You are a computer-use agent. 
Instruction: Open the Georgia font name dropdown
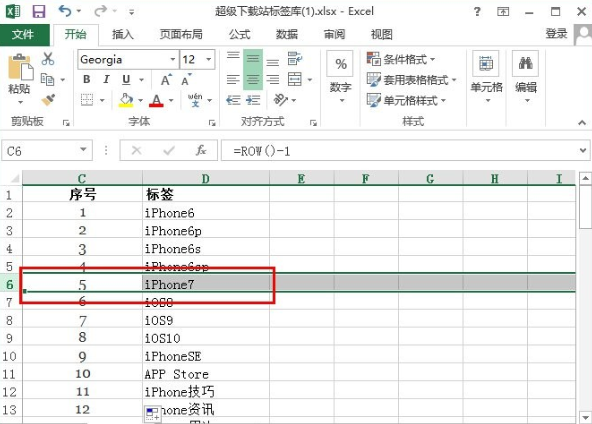(x=173, y=59)
